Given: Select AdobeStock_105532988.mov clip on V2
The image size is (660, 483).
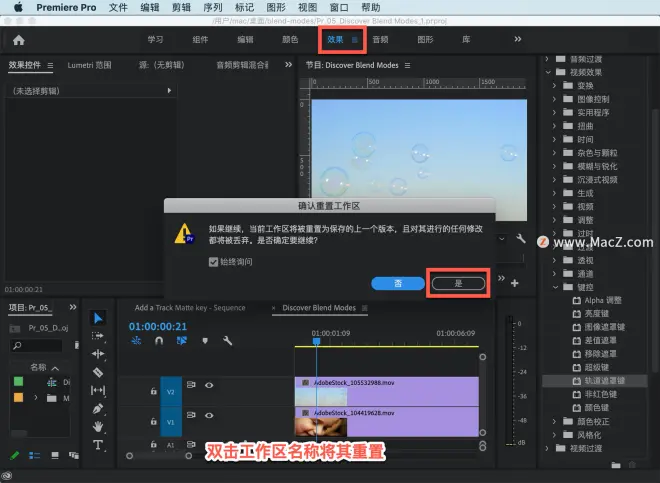Looking at the screenshot, I should 386,391.
